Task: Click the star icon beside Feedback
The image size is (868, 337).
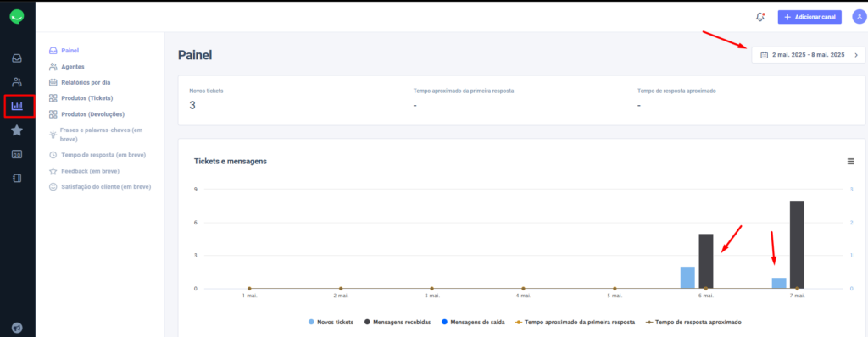Action: (x=53, y=171)
